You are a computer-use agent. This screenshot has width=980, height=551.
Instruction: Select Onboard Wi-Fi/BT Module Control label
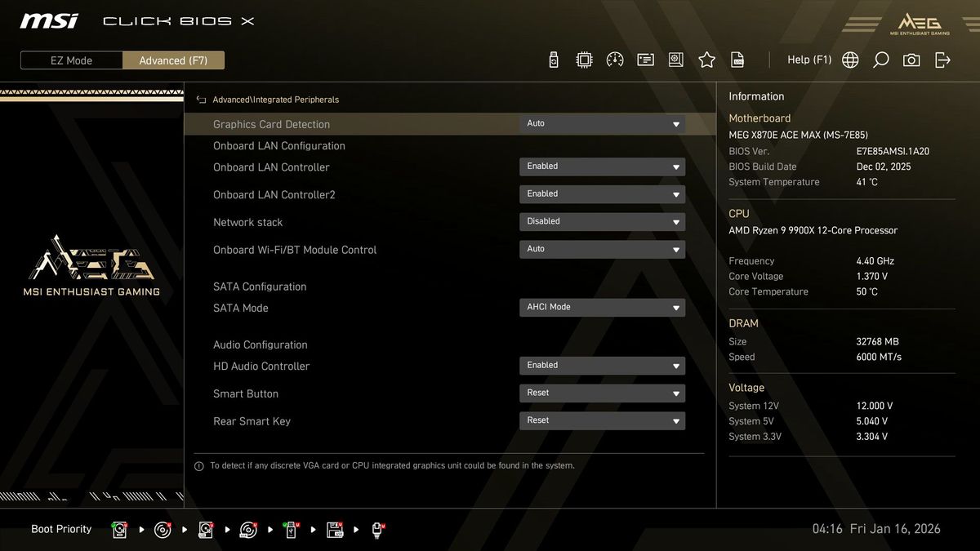pyautogui.click(x=295, y=250)
